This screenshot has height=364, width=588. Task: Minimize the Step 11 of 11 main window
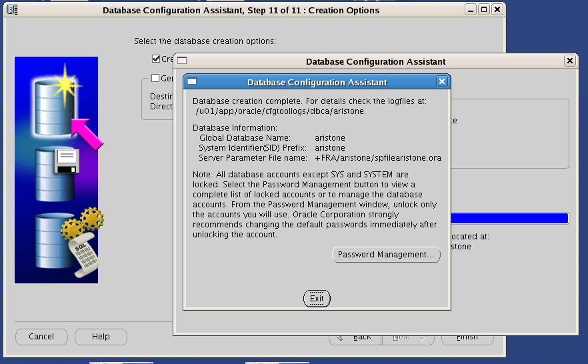click(x=470, y=10)
